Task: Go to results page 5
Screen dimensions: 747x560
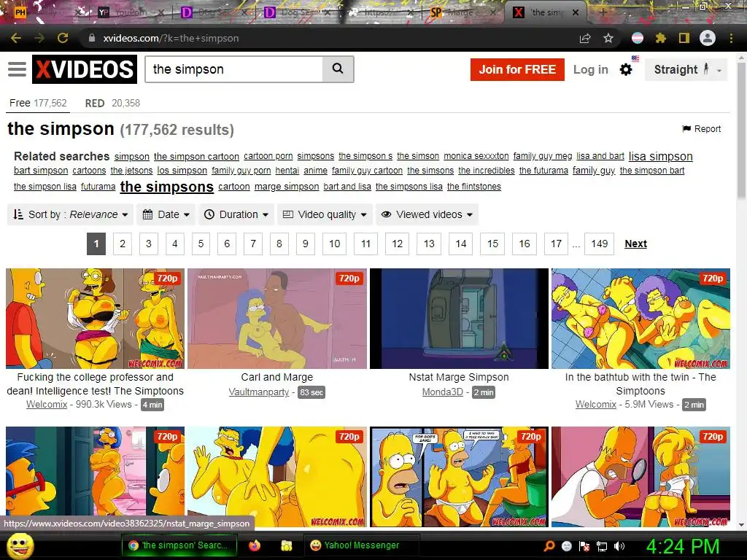Action: click(x=201, y=244)
